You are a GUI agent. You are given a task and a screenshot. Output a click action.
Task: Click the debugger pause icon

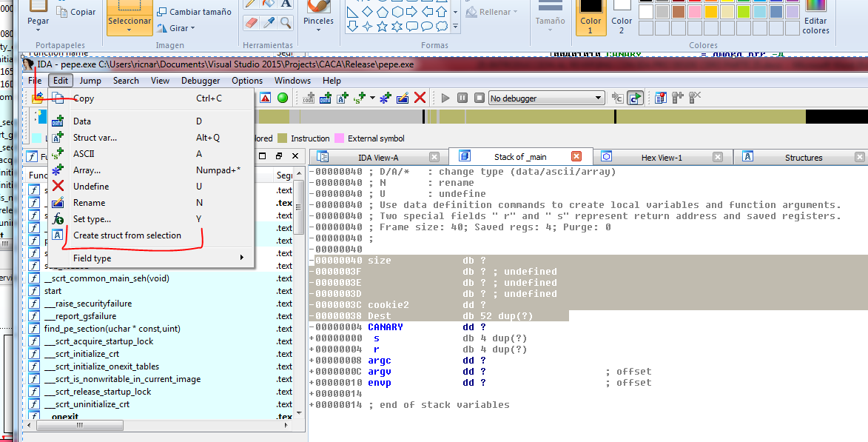pos(462,98)
